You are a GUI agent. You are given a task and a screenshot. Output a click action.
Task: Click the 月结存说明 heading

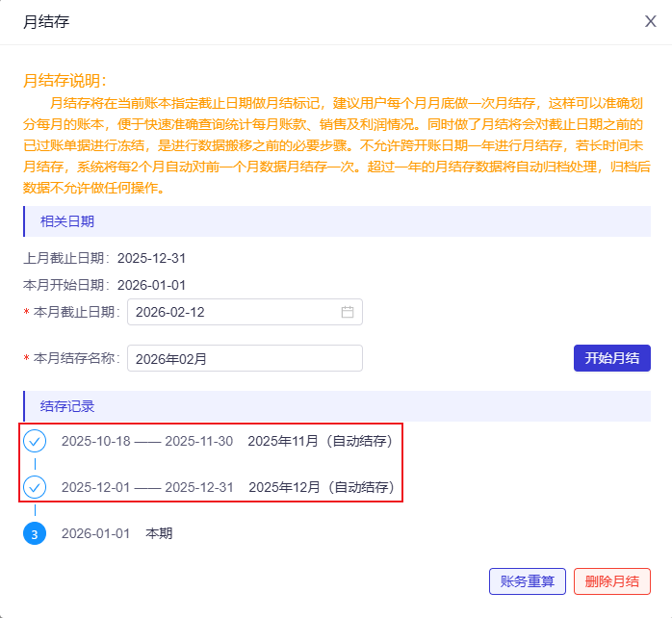(x=65, y=81)
